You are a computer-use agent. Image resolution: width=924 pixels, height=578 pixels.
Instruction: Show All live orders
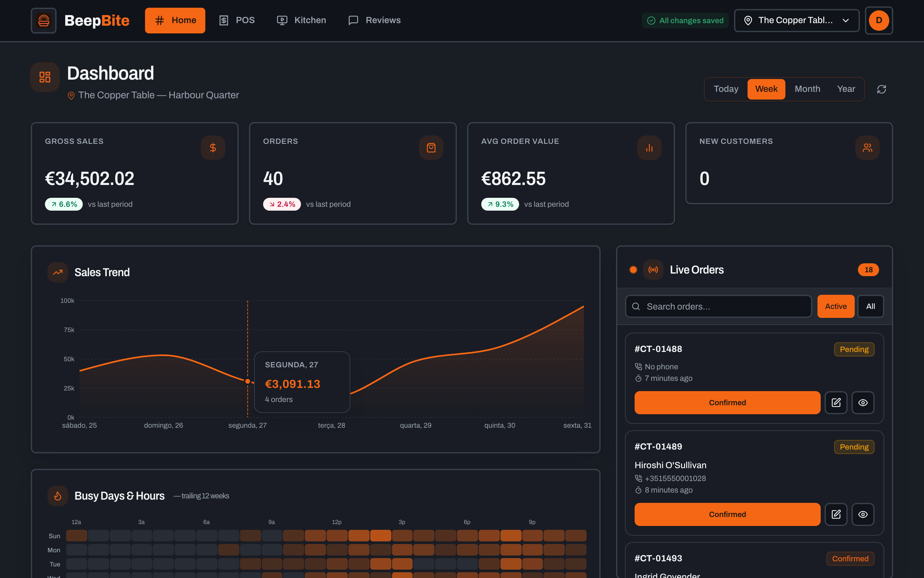pyautogui.click(x=870, y=306)
